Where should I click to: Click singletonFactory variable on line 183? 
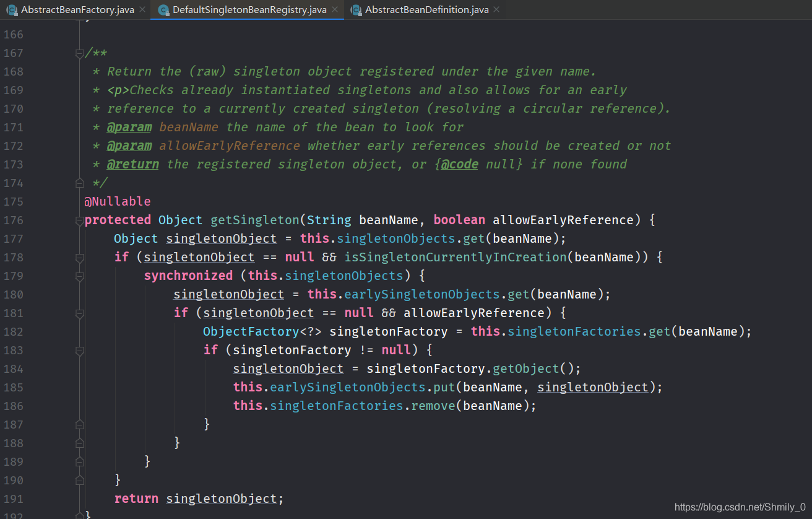coord(292,350)
